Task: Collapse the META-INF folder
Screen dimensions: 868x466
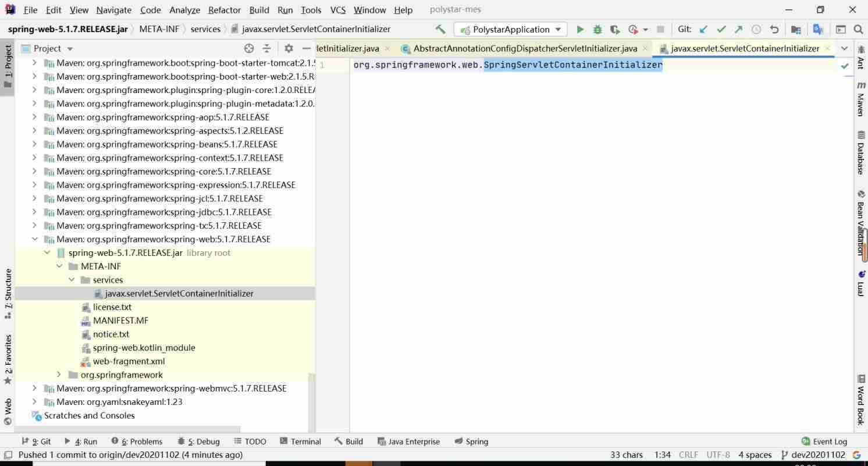Action: (x=59, y=266)
